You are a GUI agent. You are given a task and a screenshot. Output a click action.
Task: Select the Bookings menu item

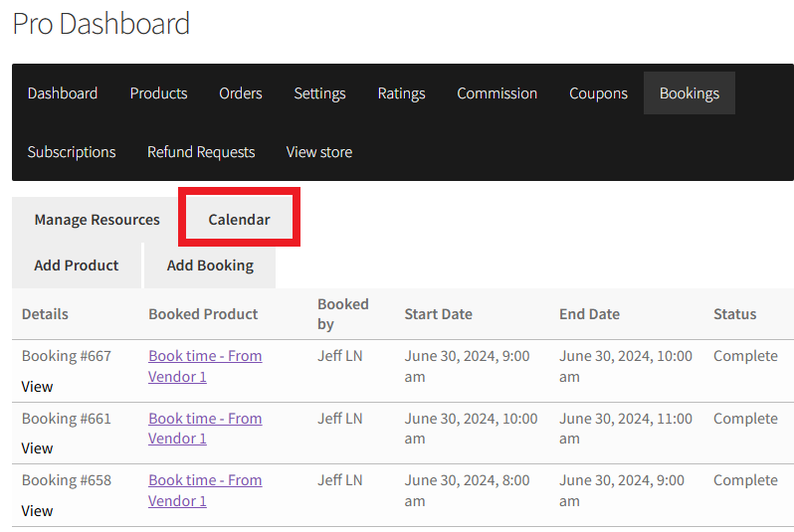tap(689, 93)
